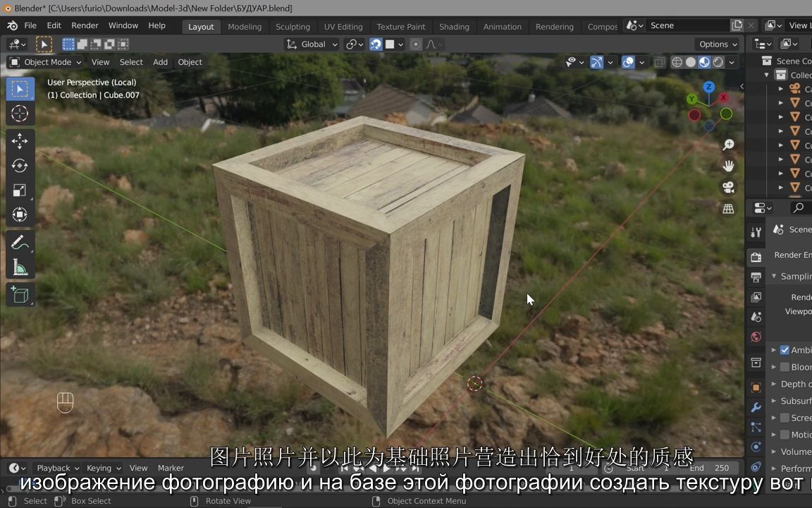Uncheck Ambient Occlusion
812x508 pixels.
point(785,349)
